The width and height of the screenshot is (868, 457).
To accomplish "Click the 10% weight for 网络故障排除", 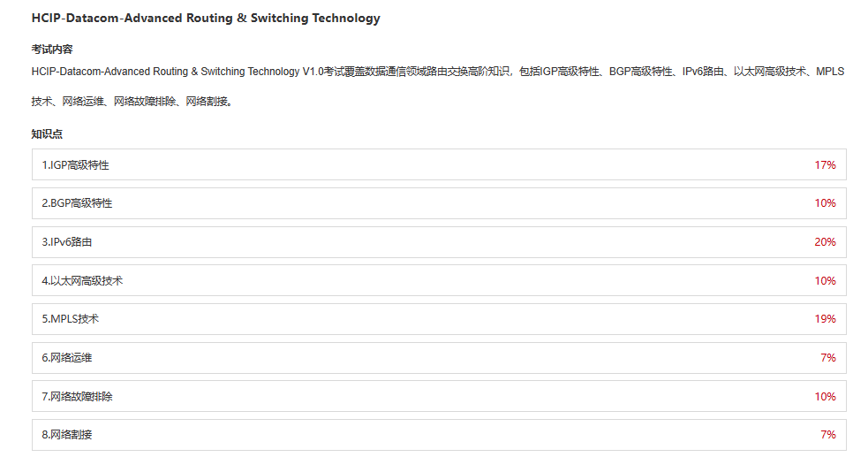I will 825,397.
